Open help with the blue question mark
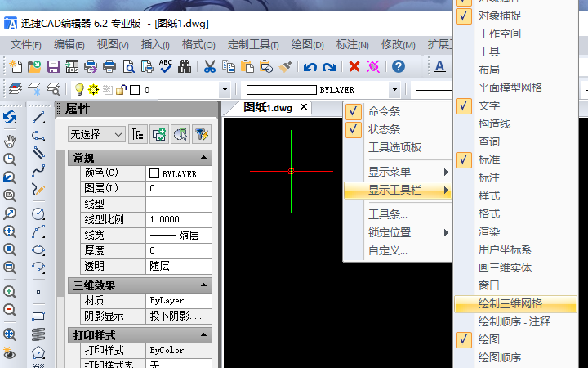588x368 pixels. pyautogui.click(x=399, y=66)
